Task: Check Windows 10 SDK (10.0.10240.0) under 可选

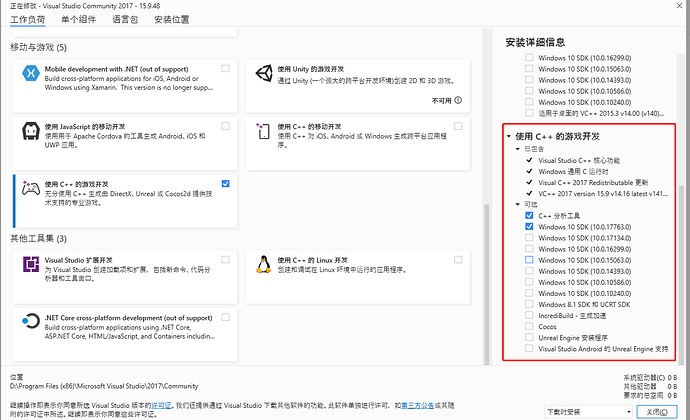Action: (529, 293)
